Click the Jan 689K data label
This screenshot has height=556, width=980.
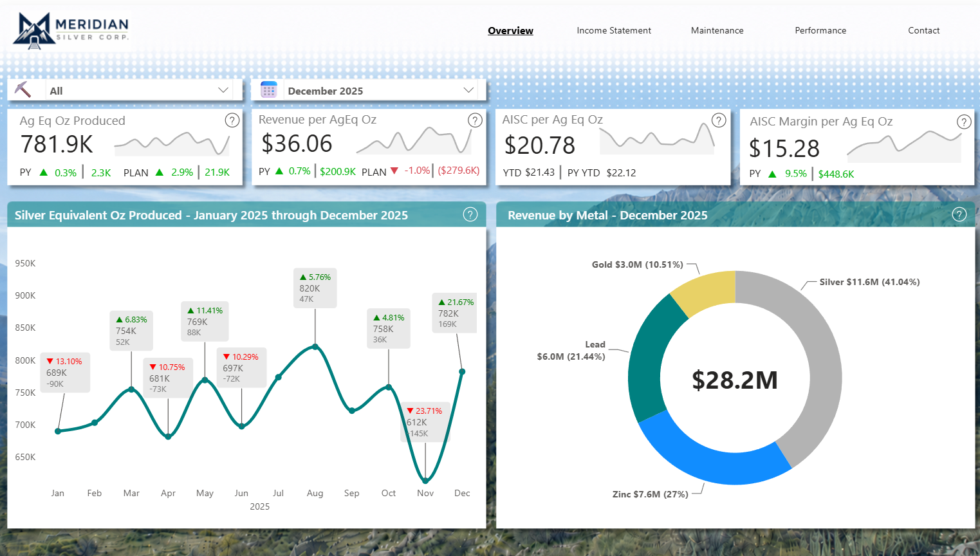(65, 373)
